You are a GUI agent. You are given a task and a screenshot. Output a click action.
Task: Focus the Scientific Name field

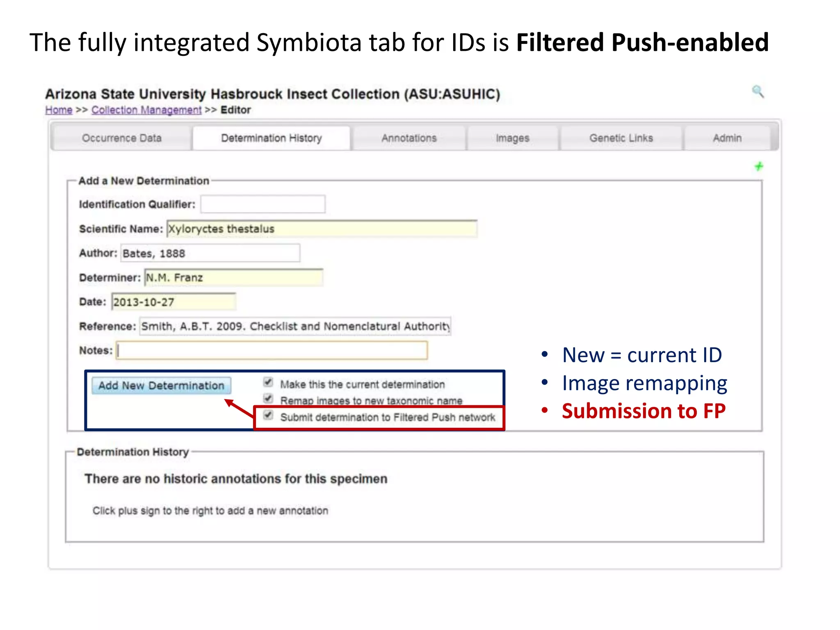point(322,228)
